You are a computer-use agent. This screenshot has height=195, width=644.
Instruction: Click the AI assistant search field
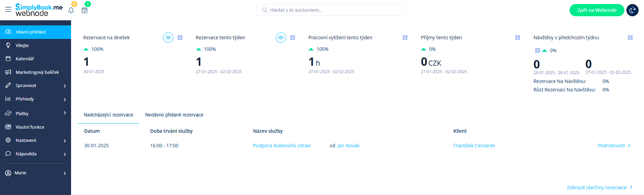pos(330,10)
